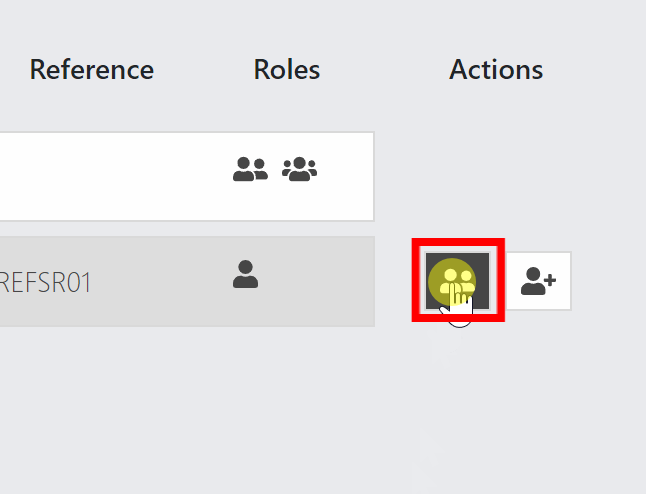Click the single person role icon in REFSR01 row
This screenshot has height=494, width=646.
[x=246, y=274]
